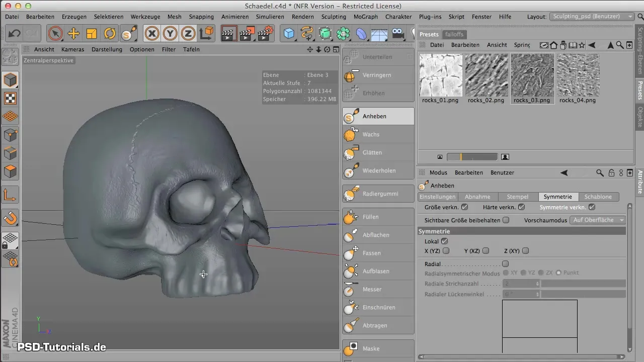This screenshot has height=362, width=644.
Task: Enable Z (XY) symmetry checkbox
Action: point(526,250)
